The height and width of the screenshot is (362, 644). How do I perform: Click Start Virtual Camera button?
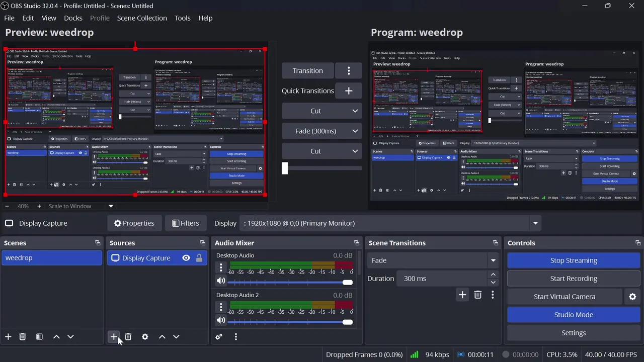565,297
